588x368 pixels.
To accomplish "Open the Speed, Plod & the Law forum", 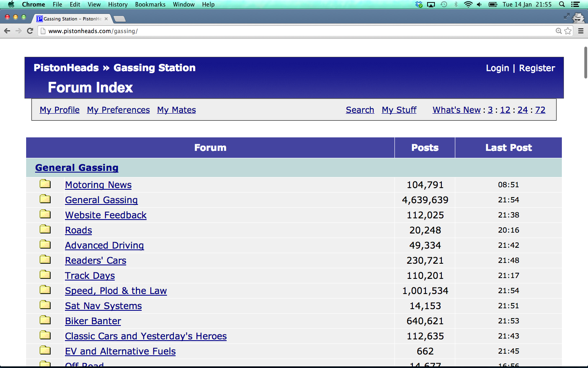I will click(x=116, y=291).
